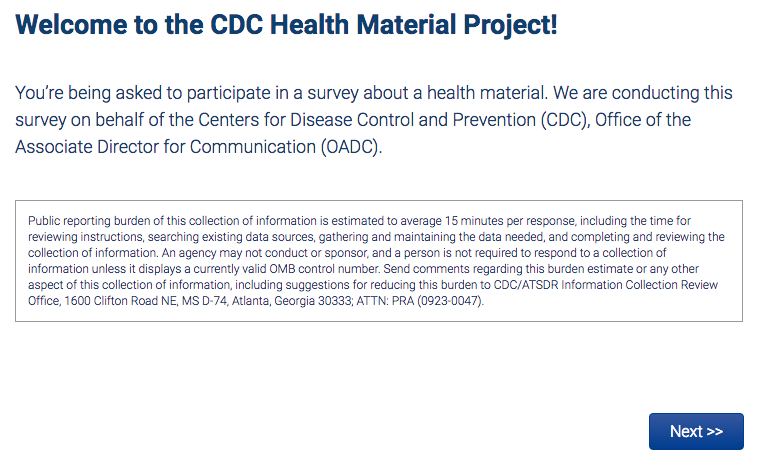Click the Next >> button
Image resolution: width=761 pixels, height=465 pixels.
(696, 431)
